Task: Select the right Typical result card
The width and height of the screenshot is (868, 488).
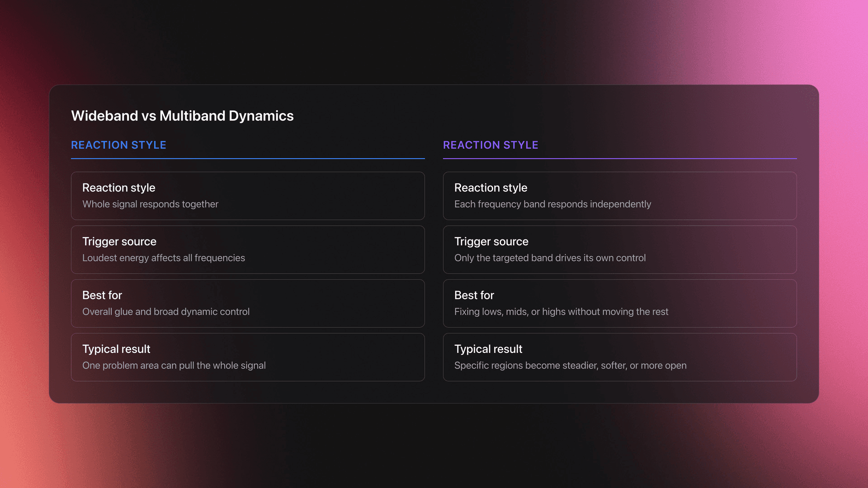Action: click(620, 357)
